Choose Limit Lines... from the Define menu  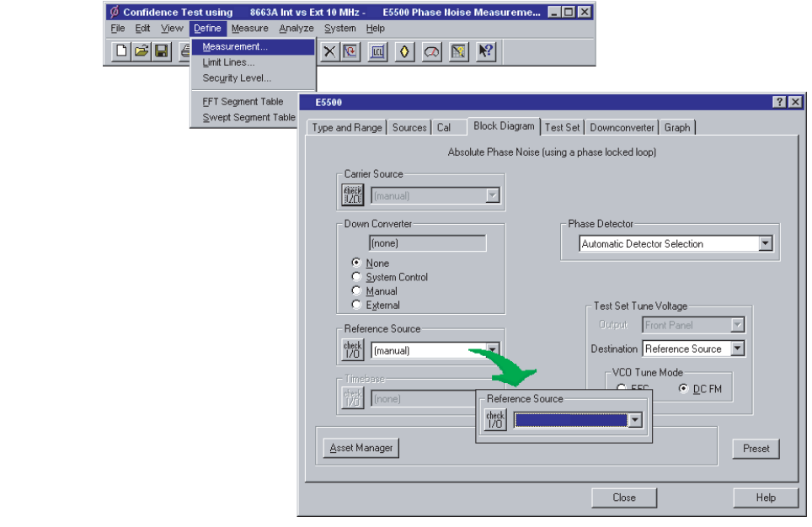tap(254, 62)
